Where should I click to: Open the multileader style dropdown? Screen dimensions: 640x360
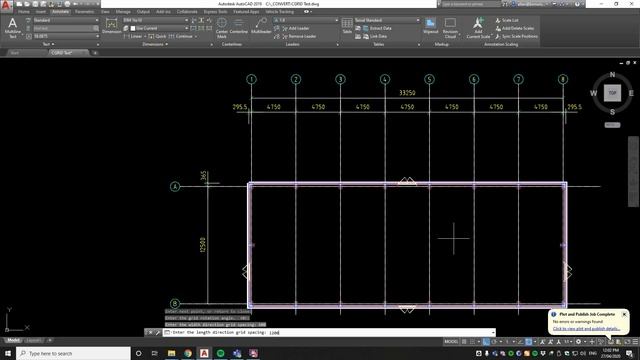coord(306,20)
